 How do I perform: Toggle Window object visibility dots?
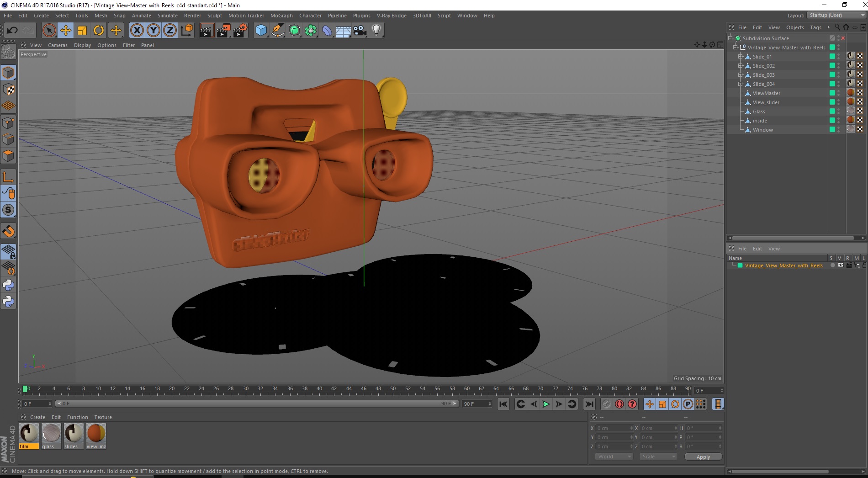coord(839,129)
